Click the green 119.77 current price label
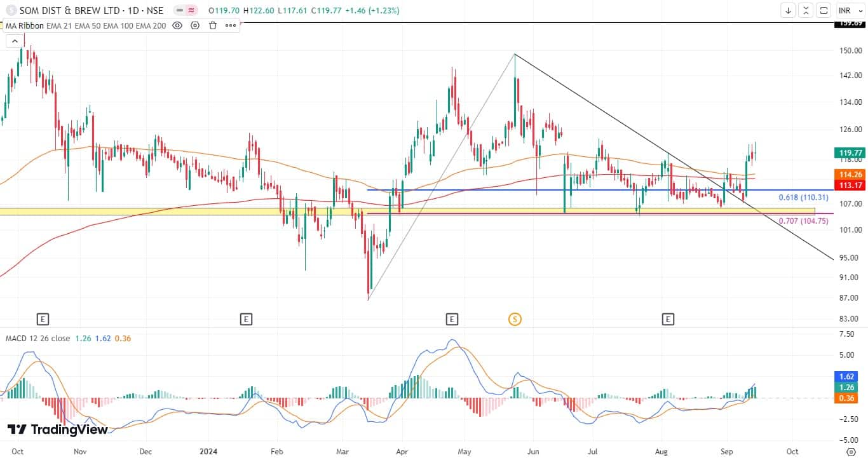Screen dimensions: 868x460 pos(849,152)
